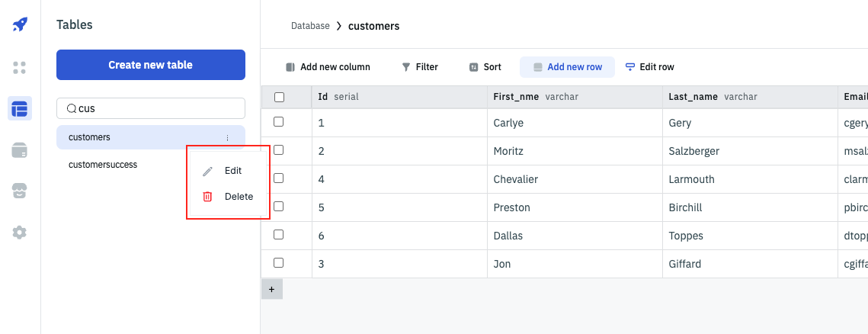
Task: Select the checkbox for the Preston row
Action: (x=279, y=207)
